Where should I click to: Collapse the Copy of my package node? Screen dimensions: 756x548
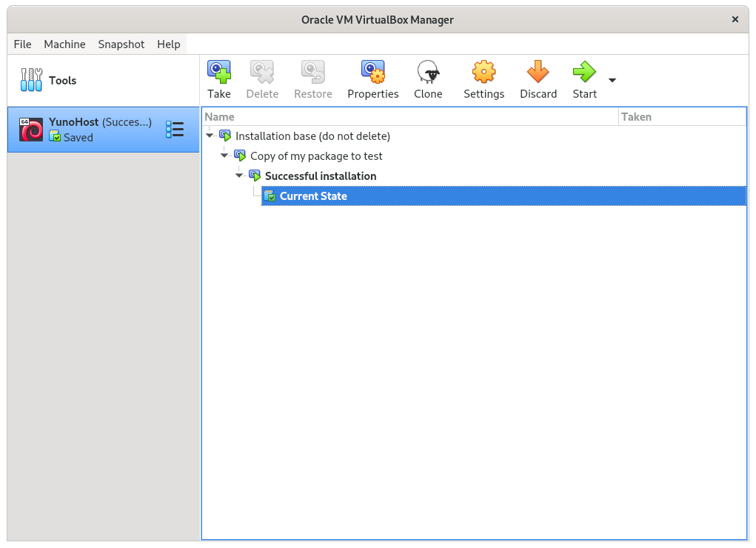224,156
